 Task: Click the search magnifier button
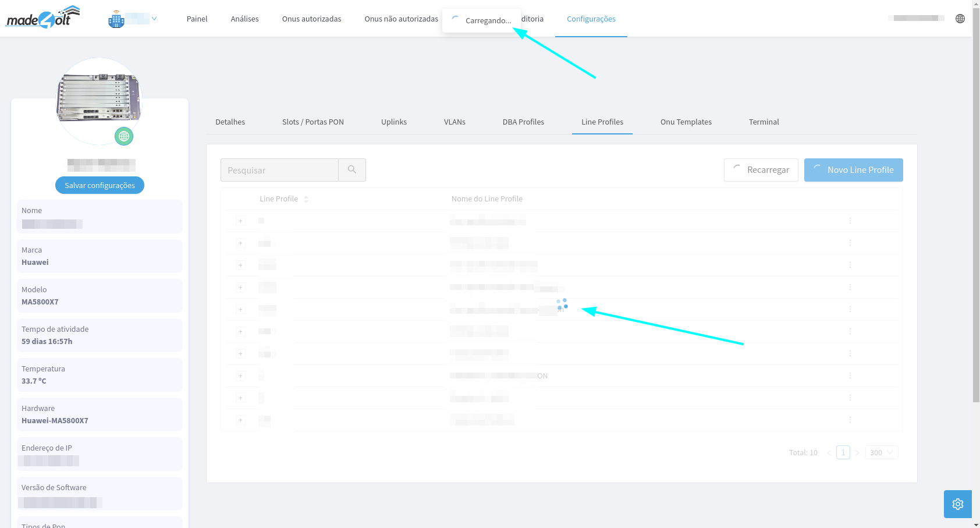pyautogui.click(x=352, y=170)
